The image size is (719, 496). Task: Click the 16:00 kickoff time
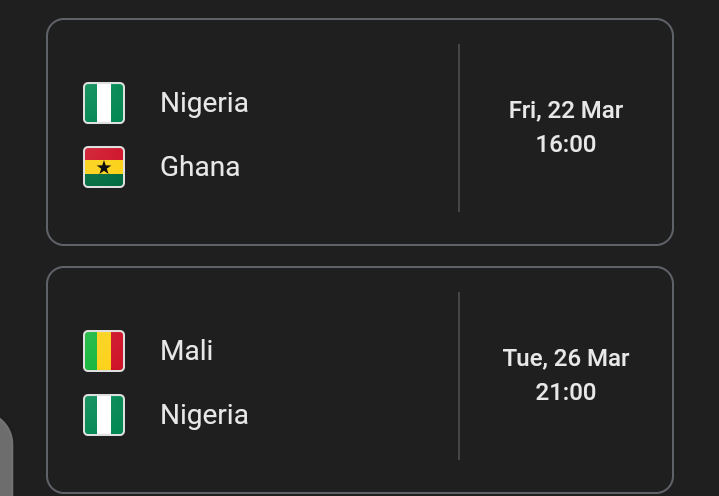(x=566, y=144)
